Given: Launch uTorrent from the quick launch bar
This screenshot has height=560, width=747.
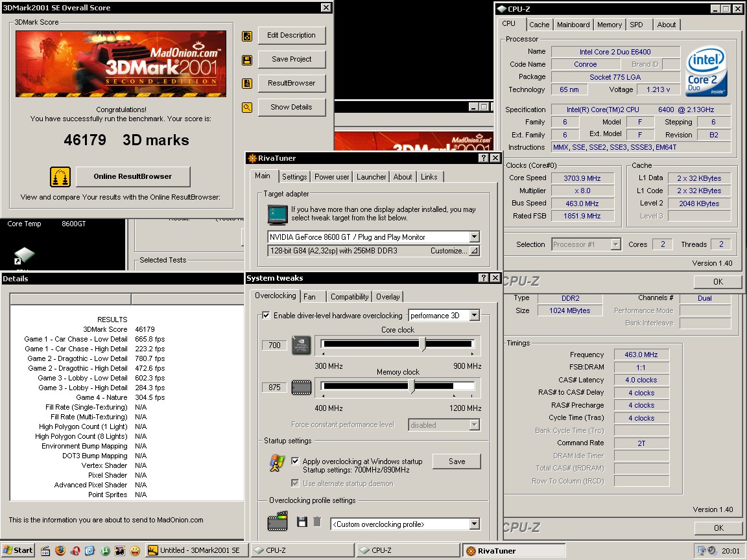Looking at the screenshot, I should (x=105, y=550).
